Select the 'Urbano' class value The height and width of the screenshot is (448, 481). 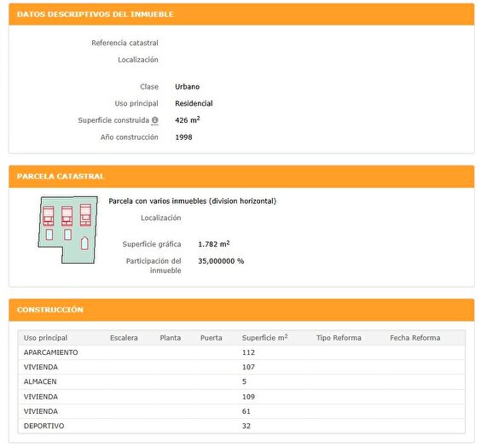pos(187,87)
